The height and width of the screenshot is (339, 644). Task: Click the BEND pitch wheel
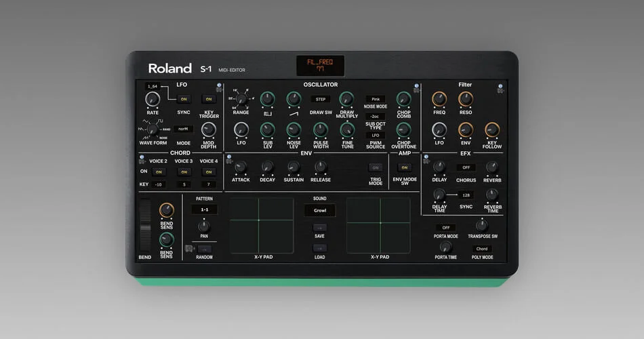click(145, 225)
